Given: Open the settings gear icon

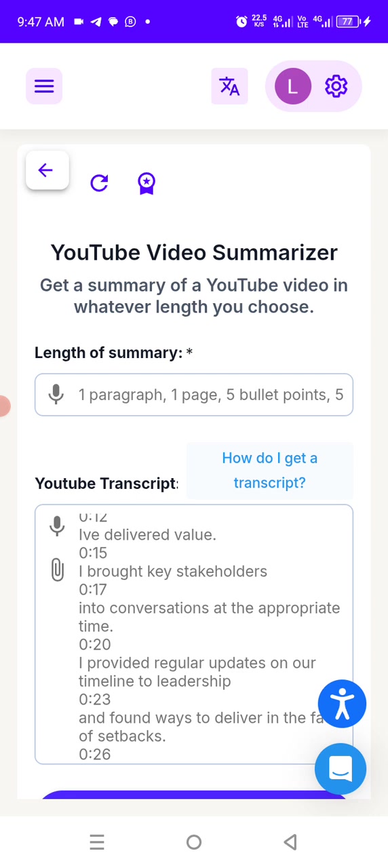Looking at the screenshot, I should point(336,86).
